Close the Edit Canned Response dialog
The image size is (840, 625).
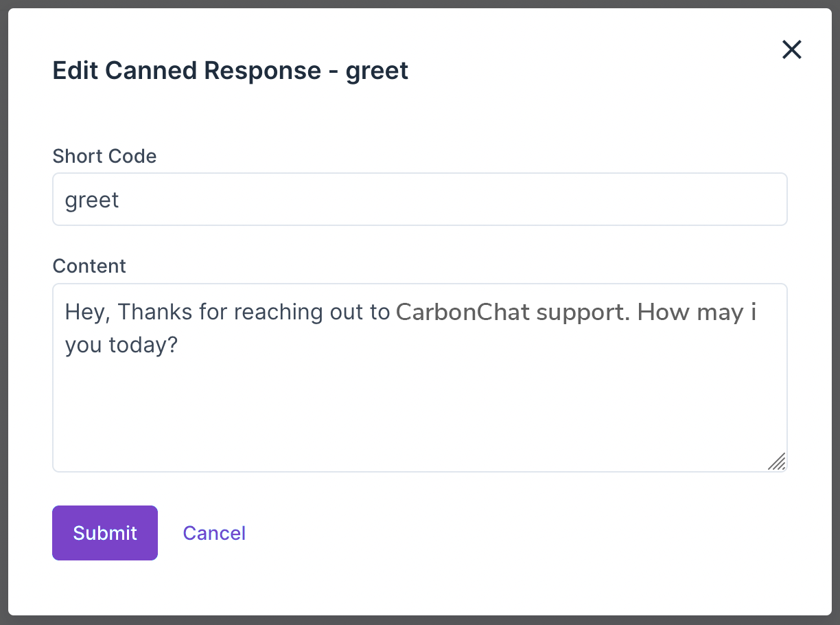[791, 49]
